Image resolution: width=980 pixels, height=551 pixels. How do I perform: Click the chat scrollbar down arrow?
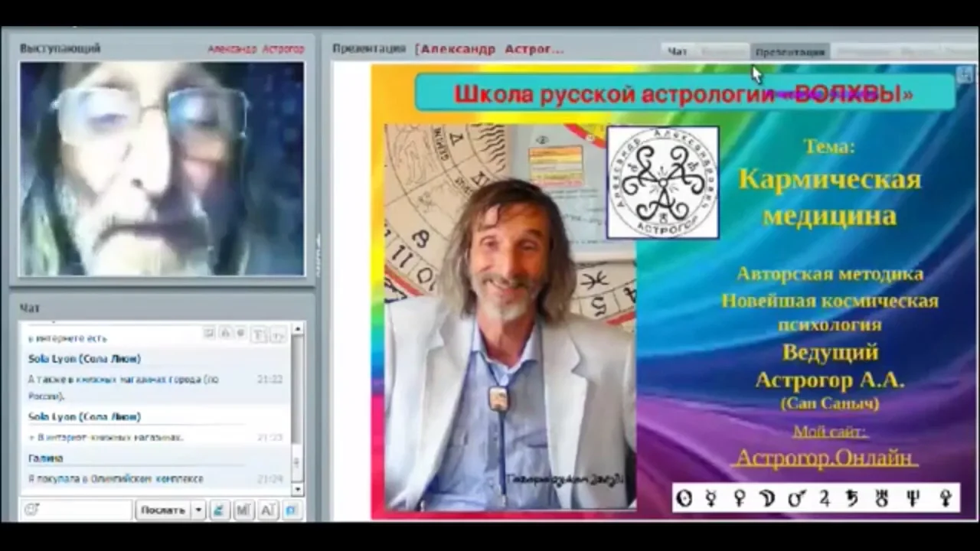pos(298,488)
